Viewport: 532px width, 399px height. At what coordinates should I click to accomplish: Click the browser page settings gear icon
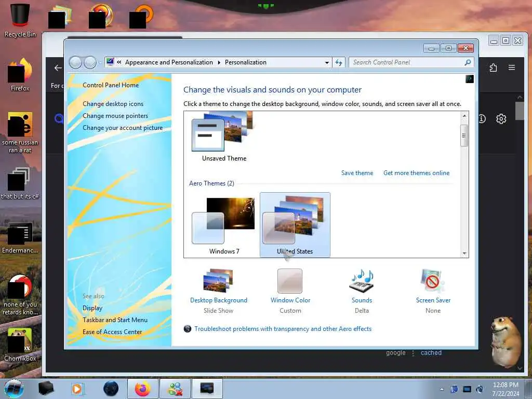[501, 119]
